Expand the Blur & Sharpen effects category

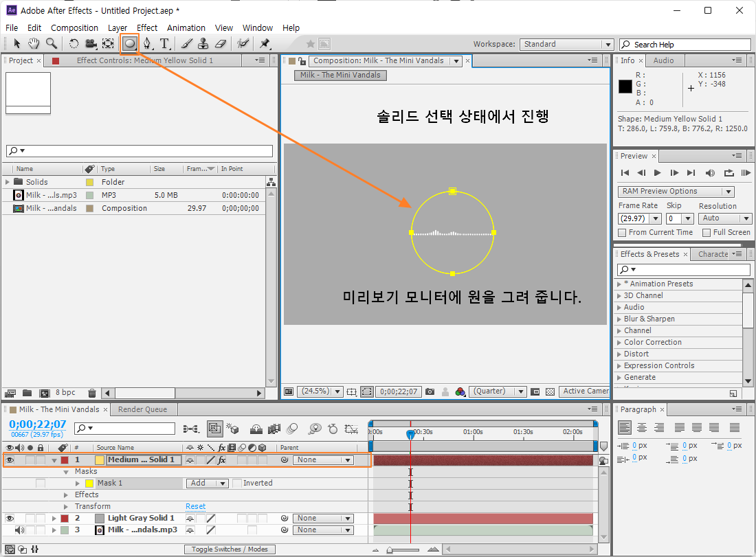[619, 319]
